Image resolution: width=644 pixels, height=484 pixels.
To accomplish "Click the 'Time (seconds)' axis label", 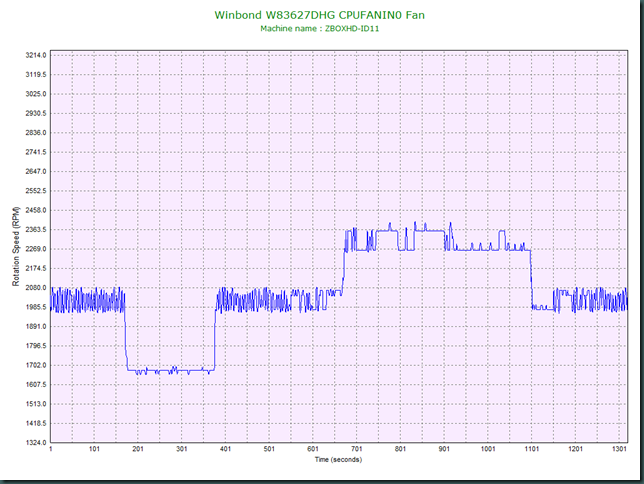I will pyautogui.click(x=338, y=459).
